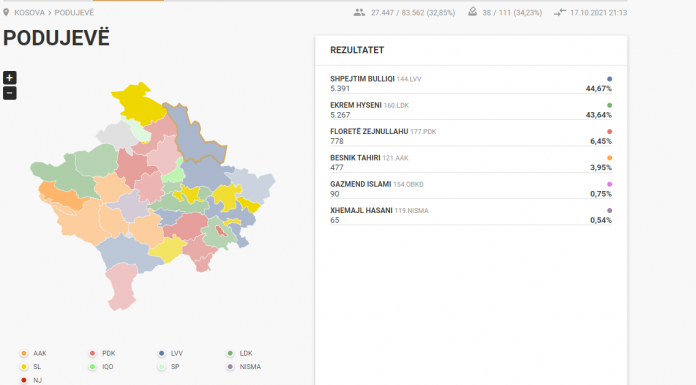
Task: Click Besnik Tahiri orange party dot
Action: [x=609, y=158]
